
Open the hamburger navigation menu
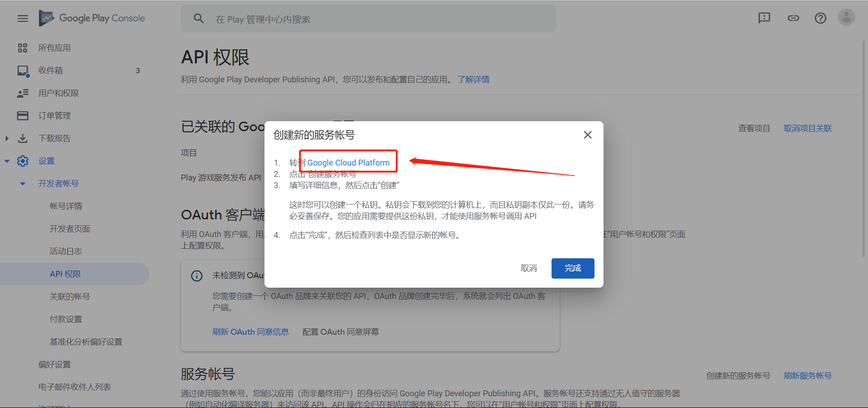23,19
